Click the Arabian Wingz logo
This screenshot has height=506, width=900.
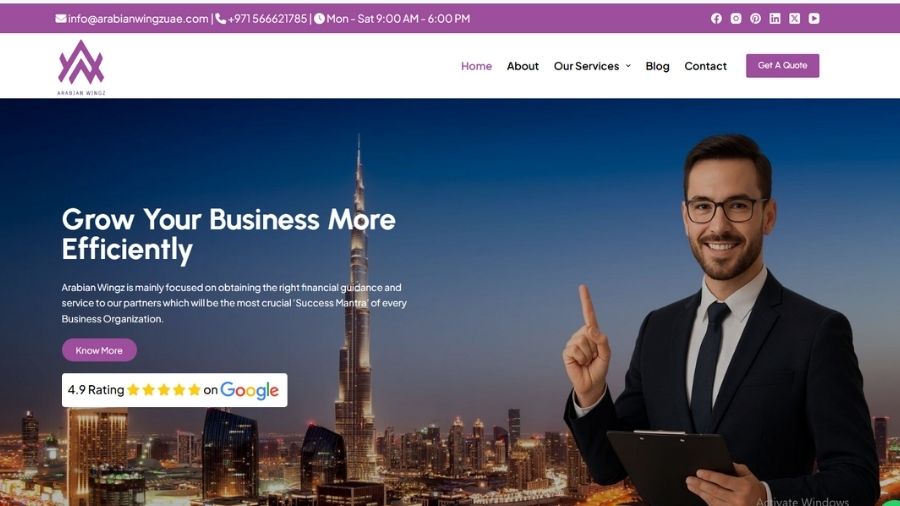(x=81, y=67)
